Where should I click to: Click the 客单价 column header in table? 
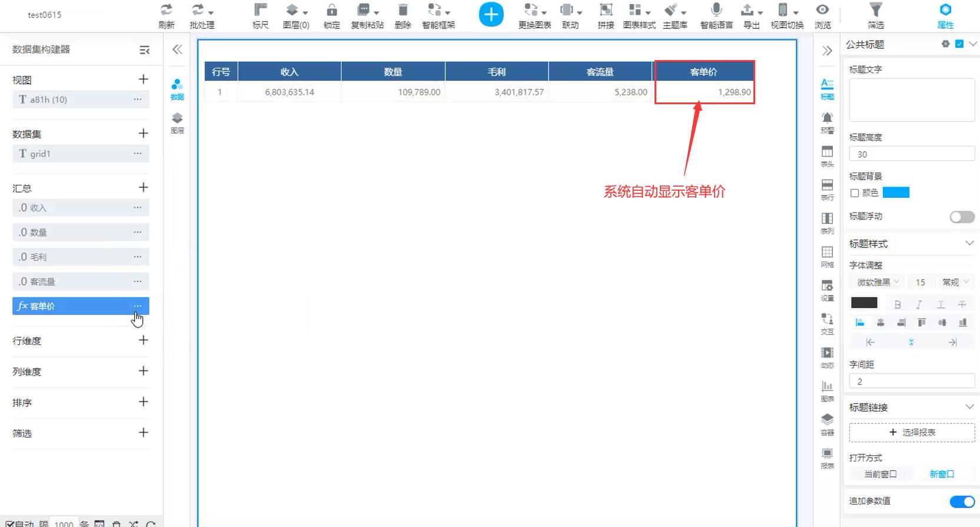(704, 72)
